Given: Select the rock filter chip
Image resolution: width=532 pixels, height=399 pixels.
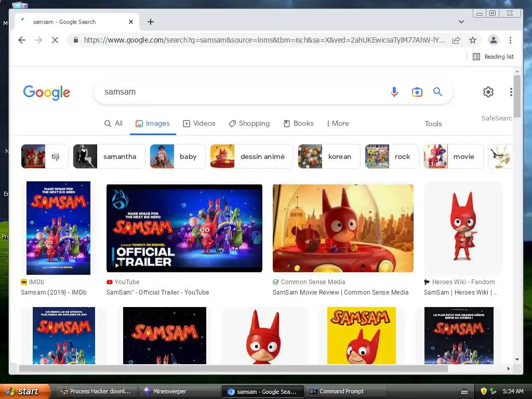Looking at the screenshot, I should (x=392, y=156).
